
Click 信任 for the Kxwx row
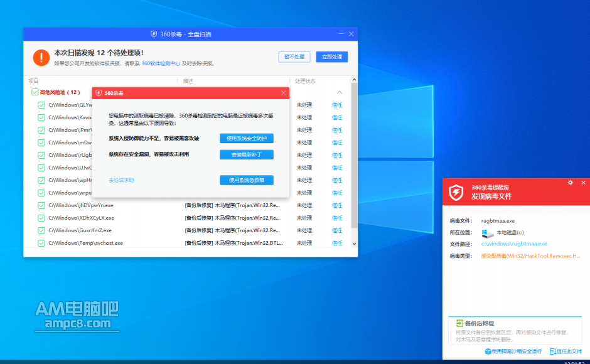point(337,117)
